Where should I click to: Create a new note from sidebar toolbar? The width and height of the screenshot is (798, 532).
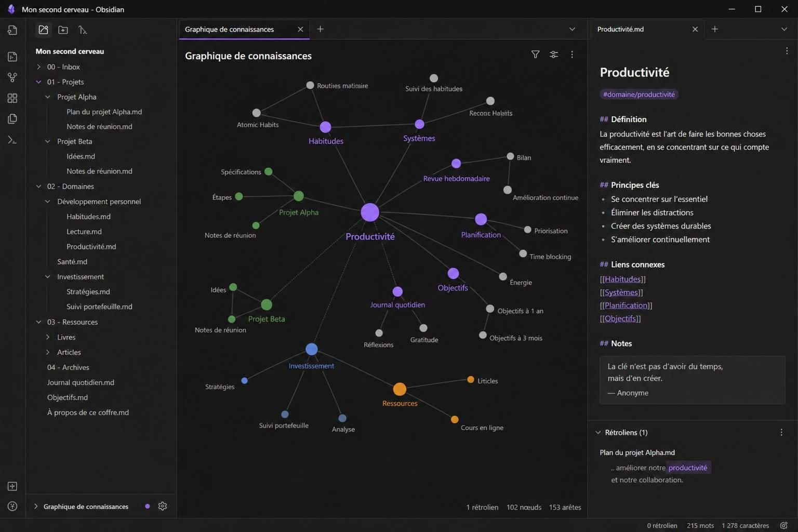click(44, 30)
